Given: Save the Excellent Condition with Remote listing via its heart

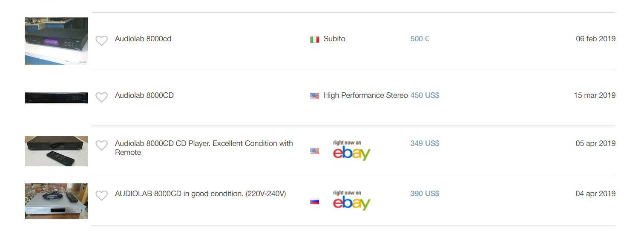Looking at the screenshot, I should 101,145.
